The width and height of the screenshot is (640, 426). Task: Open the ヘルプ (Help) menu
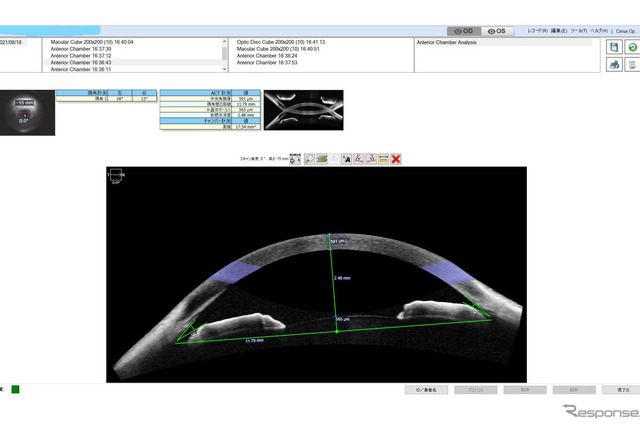coord(599,31)
